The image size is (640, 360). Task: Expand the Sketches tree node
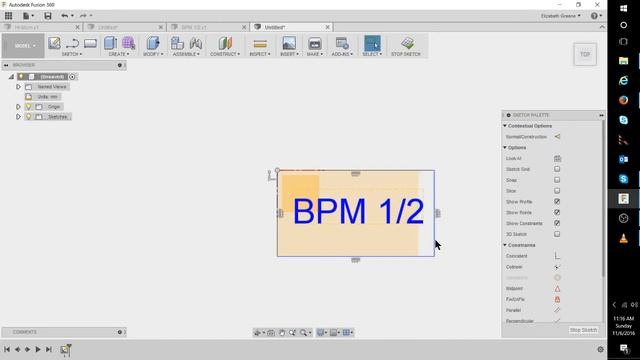18,117
